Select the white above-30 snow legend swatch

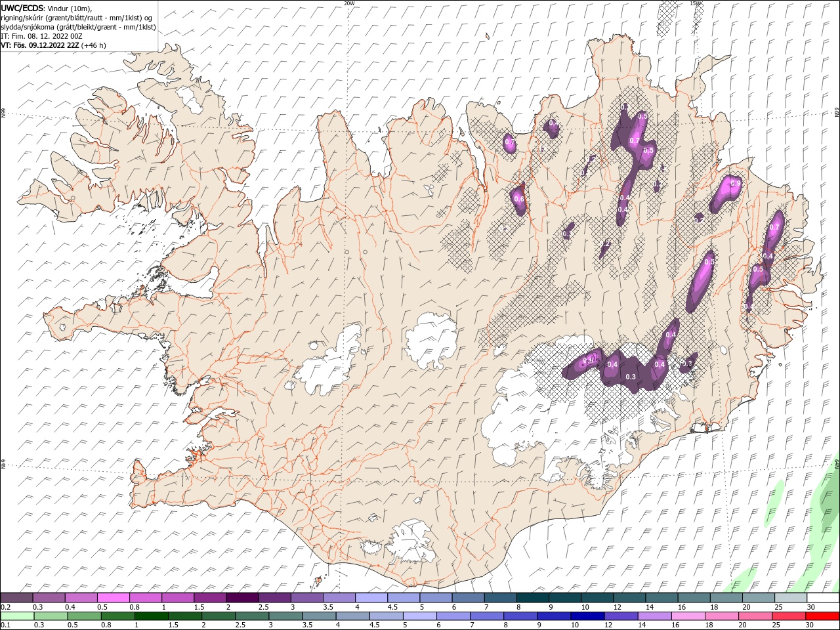823,598
